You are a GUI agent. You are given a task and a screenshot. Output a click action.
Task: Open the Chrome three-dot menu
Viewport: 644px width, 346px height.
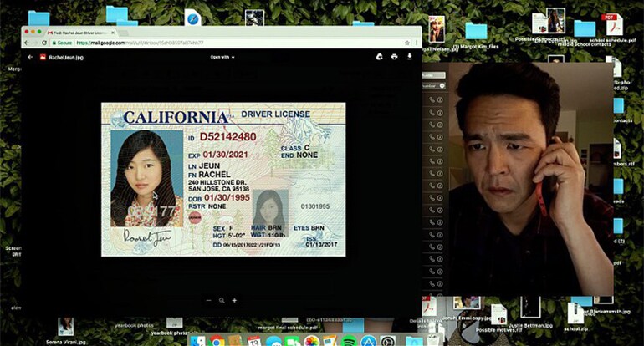[x=417, y=43]
